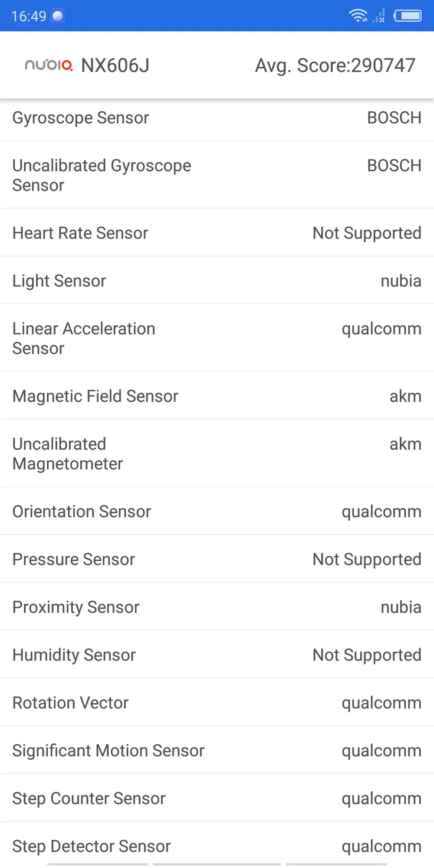Screen dimensions: 434x868
Task: Choose the Linear Acceleration Sensor item
Action: click(217, 338)
